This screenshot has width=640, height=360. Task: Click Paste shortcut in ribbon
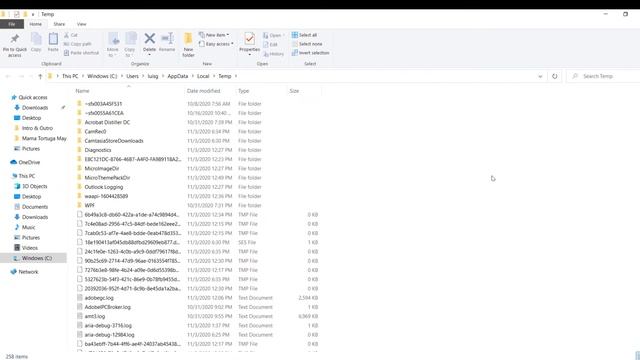[81, 53]
